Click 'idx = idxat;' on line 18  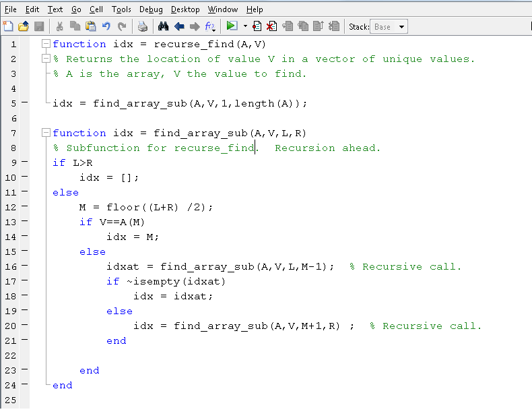point(173,296)
